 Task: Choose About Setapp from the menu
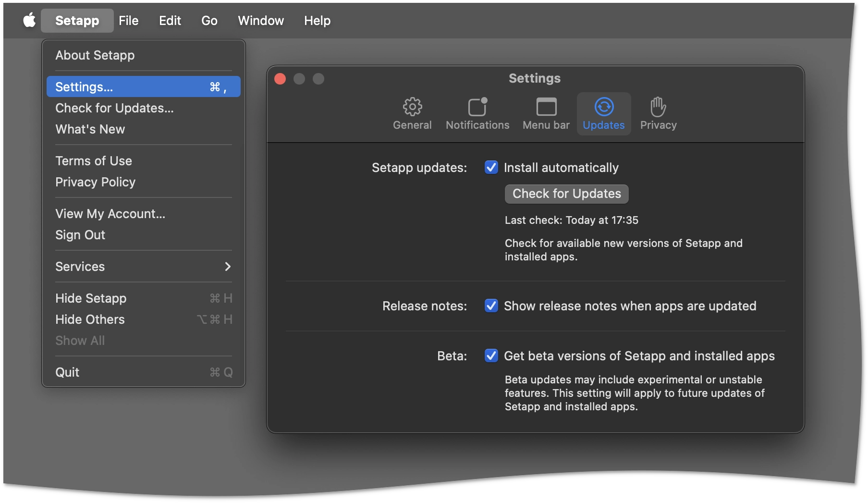click(x=144, y=55)
